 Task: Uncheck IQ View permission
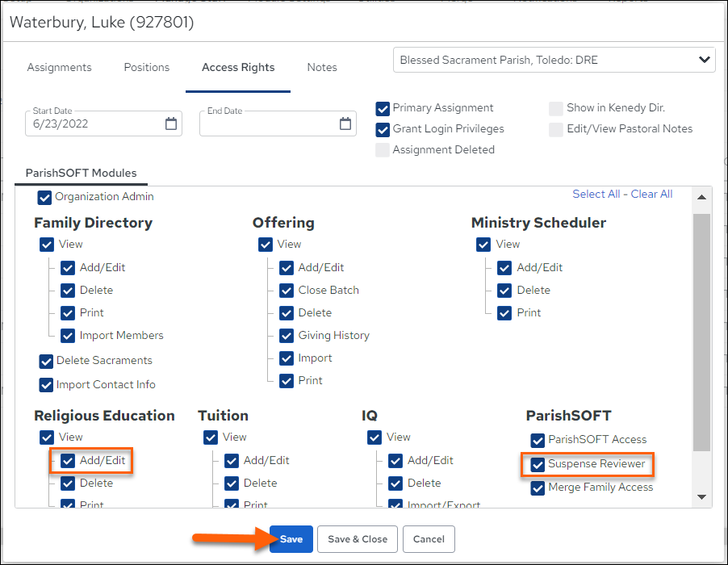[374, 437]
